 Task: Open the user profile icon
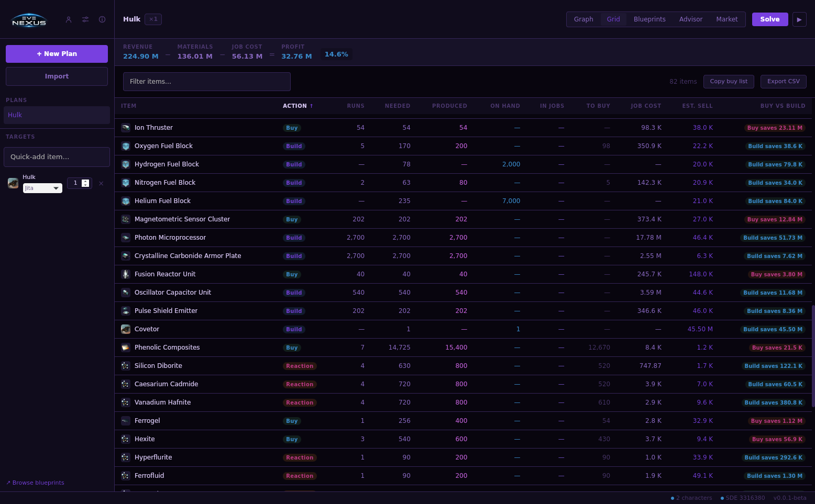point(69,19)
